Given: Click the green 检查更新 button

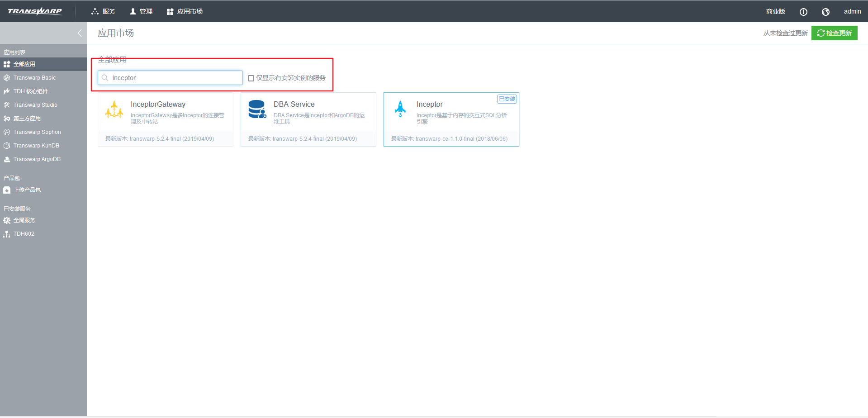Looking at the screenshot, I should click(x=834, y=33).
